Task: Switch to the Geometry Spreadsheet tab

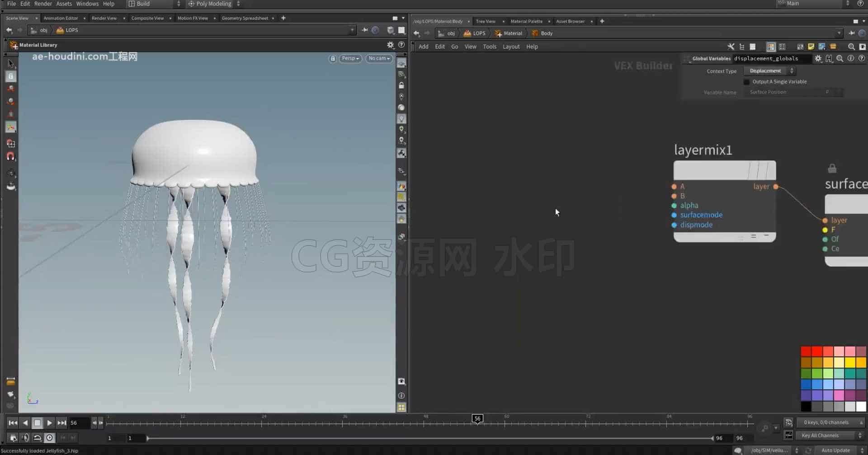Action: click(245, 18)
